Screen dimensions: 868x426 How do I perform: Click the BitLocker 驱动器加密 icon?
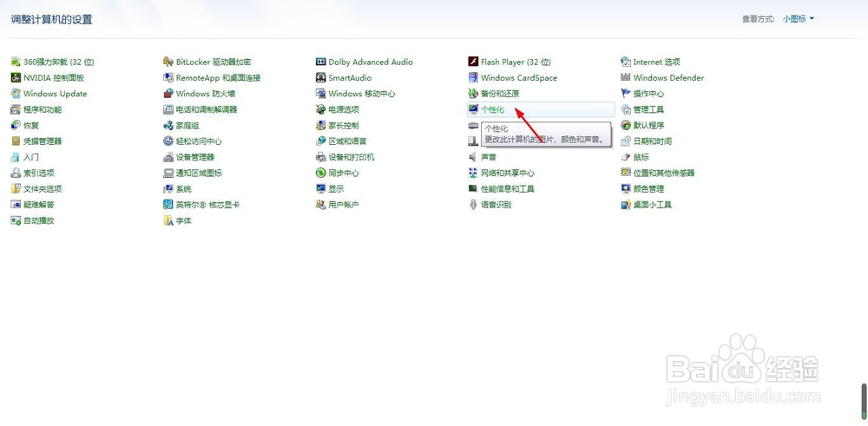point(168,62)
